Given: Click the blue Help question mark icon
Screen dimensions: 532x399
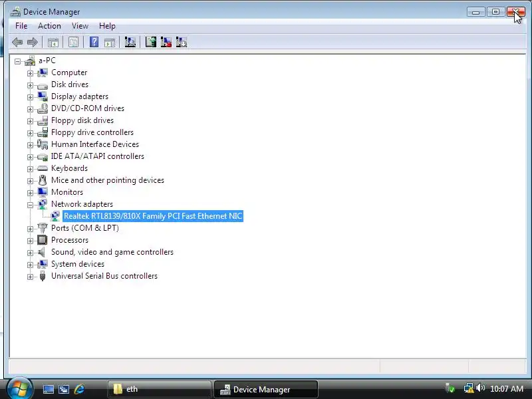Looking at the screenshot, I should [x=94, y=42].
